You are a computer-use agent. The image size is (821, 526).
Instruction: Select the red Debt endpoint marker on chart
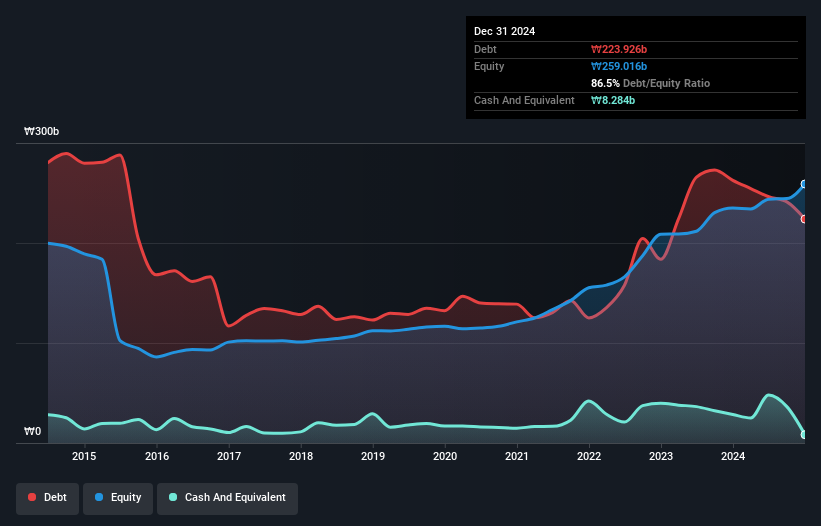tap(804, 219)
